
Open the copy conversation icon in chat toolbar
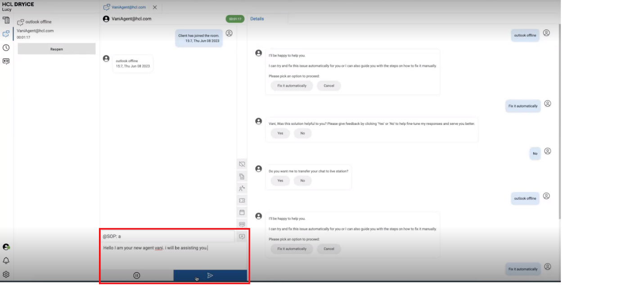point(242,176)
